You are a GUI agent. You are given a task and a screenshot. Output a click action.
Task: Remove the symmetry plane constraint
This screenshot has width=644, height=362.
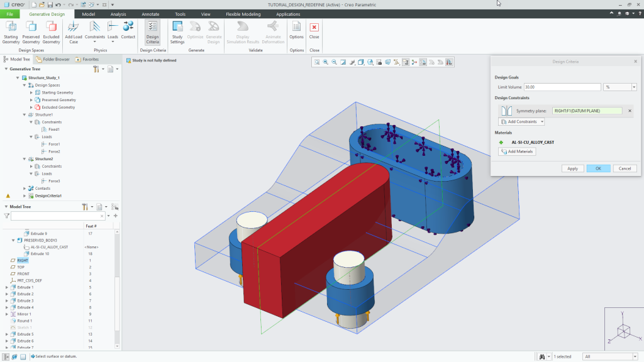click(x=630, y=111)
